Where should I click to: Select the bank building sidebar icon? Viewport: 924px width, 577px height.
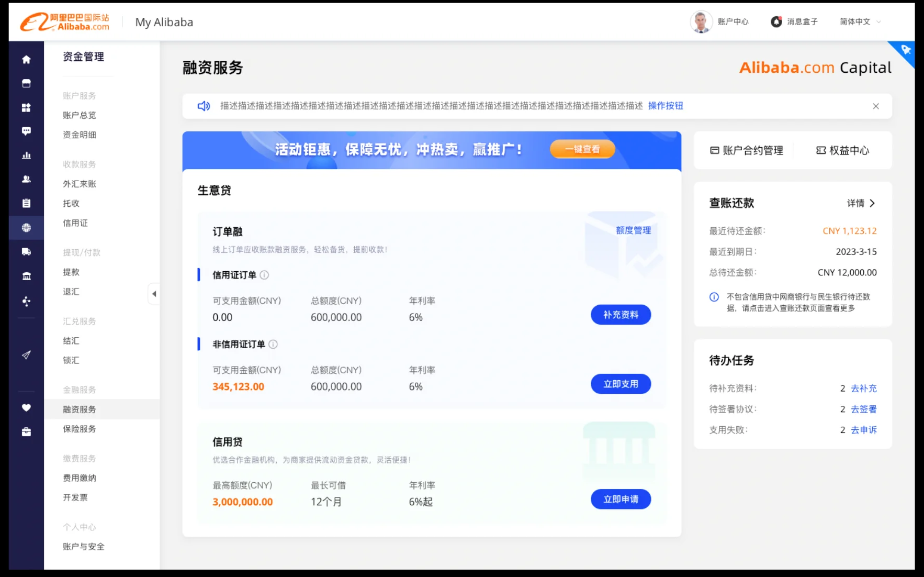(x=26, y=276)
